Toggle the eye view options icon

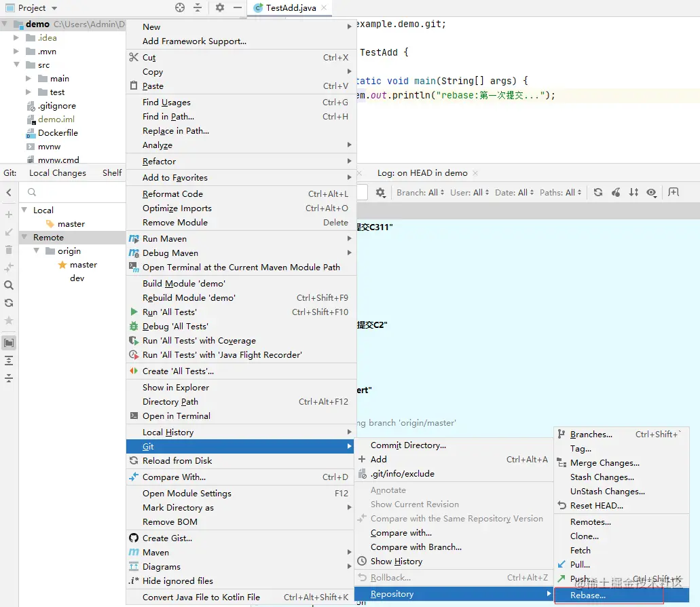tap(651, 192)
